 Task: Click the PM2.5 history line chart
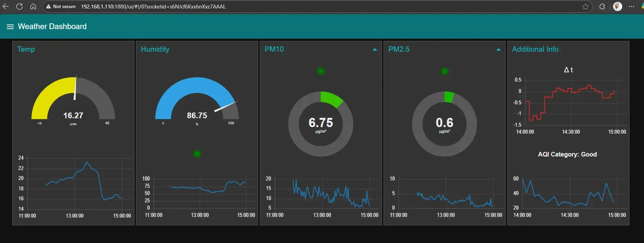pos(455,199)
